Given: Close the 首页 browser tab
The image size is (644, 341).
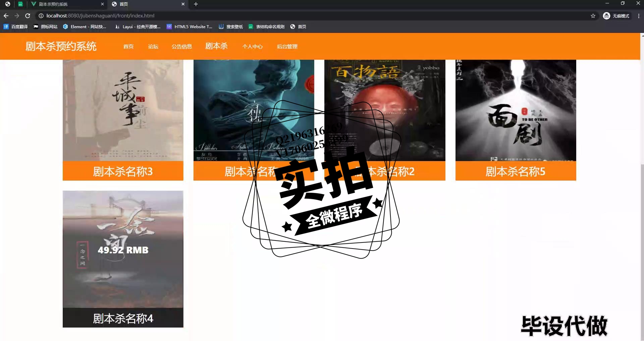Looking at the screenshot, I should pyautogui.click(x=183, y=4).
